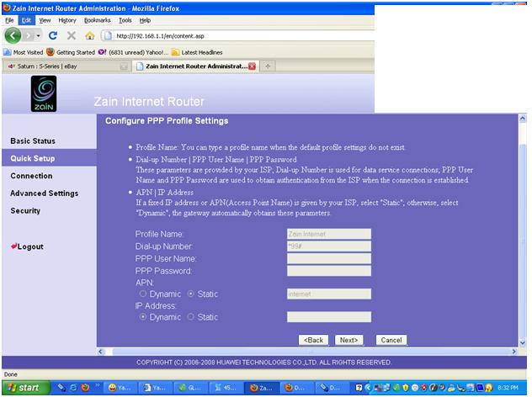The height and width of the screenshot is (397, 532).
Task: Open the Bookmarks menu
Action: 97,19
